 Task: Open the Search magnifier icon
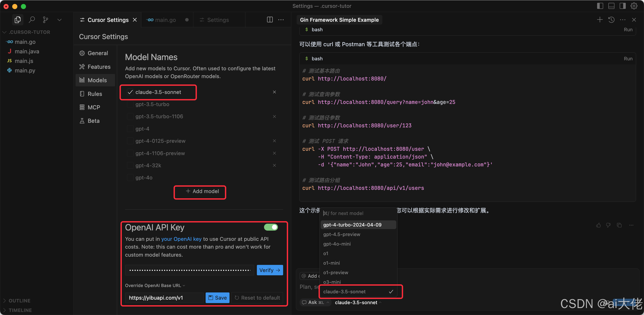pyautogui.click(x=31, y=20)
